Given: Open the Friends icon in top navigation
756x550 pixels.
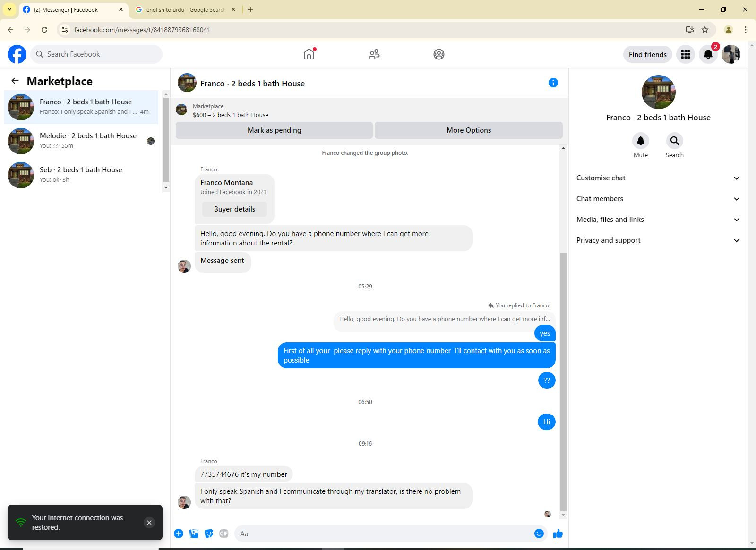Looking at the screenshot, I should click(x=374, y=54).
